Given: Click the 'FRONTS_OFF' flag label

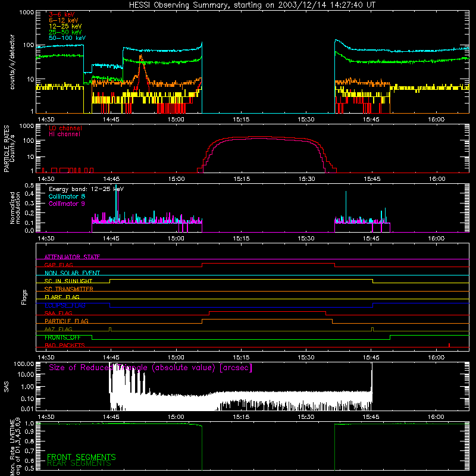Looking at the screenshot, I should coord(62,337).
